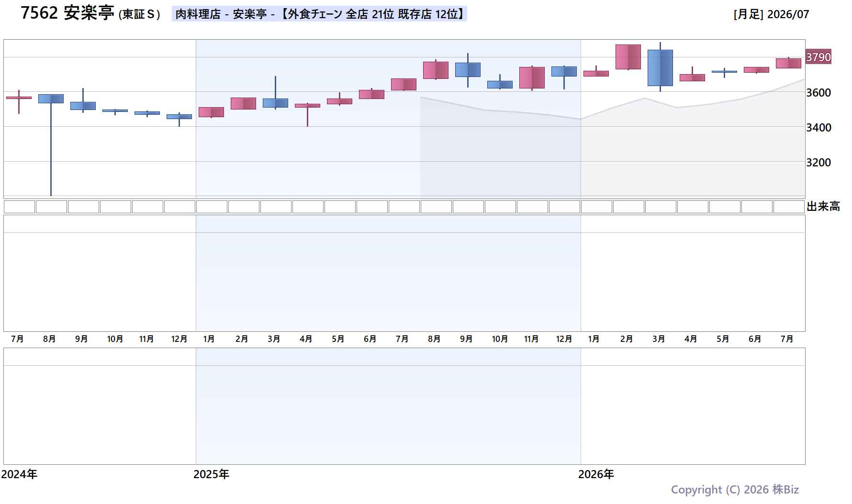Click the 7562 安楽亭 stock title
Screen dimensions: 852x504
tap(90, 13)
